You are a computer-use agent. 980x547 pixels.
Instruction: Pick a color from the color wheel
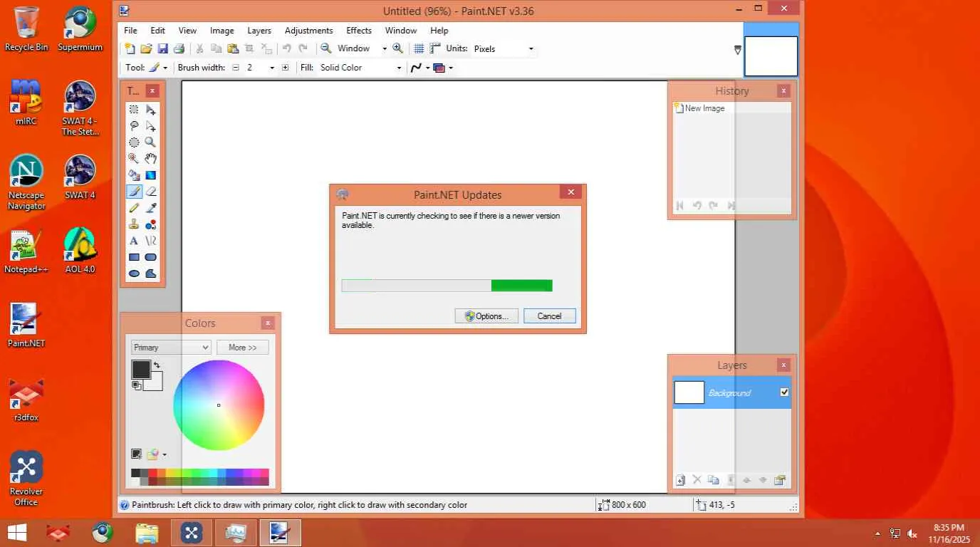click(x=219, y=405)
